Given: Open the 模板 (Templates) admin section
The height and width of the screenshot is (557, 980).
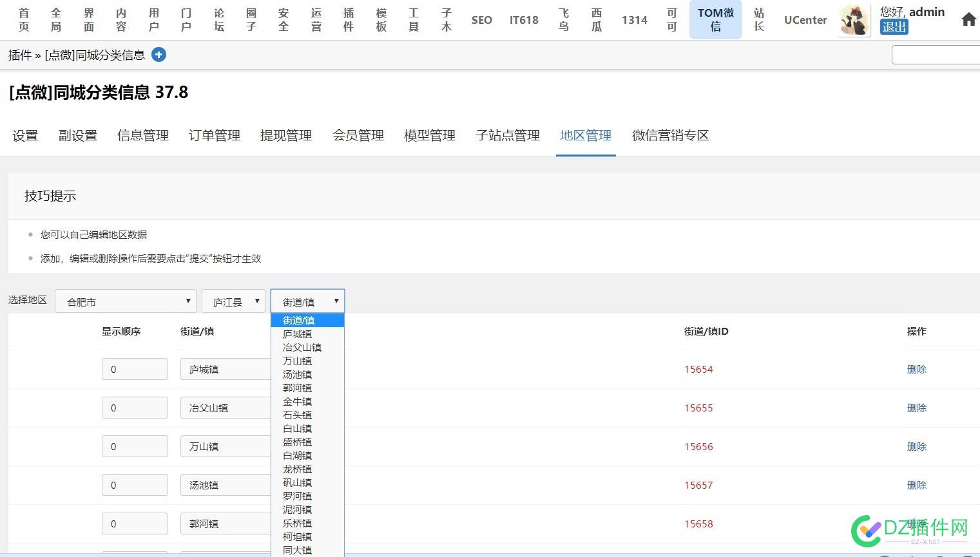Looking at the screenshot, I should click(x=380, y=20).
